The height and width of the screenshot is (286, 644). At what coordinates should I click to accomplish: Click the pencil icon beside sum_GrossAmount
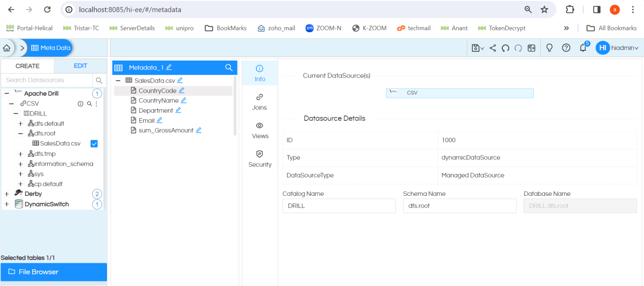[198, 130]
